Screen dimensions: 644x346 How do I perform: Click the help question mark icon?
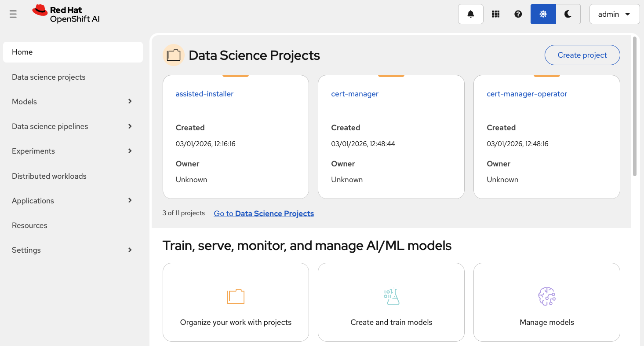518,14
